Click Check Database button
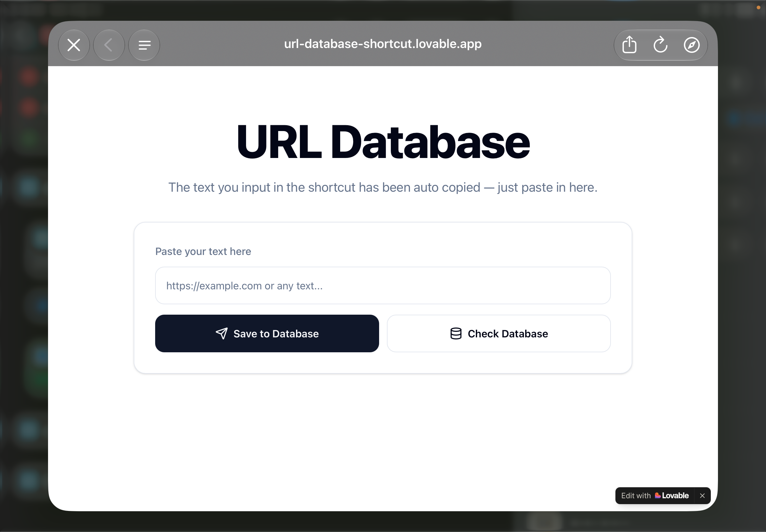The width and height of the screenshot is (766, 532). pyautogui.click(x=499, y=333)
